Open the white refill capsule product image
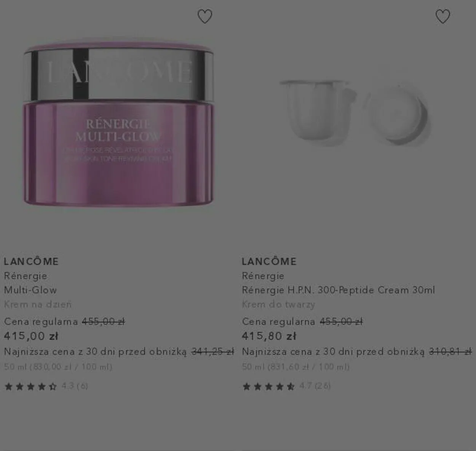The height and width of the screenshot is (451, 476). (x=355, y=112)
